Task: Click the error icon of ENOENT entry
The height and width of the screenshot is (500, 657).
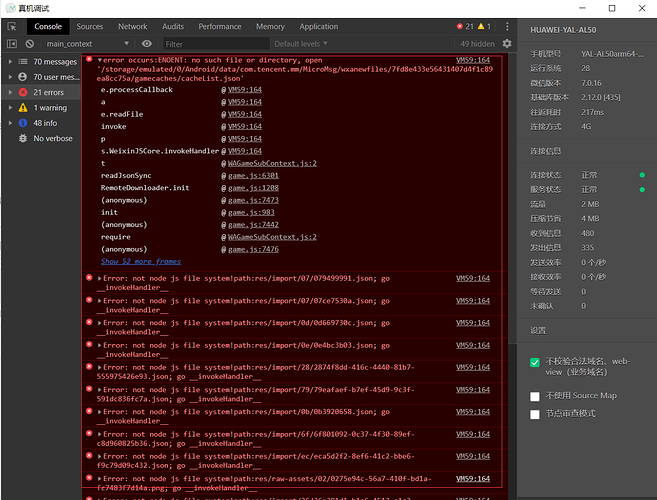Action: (x=89, y=59)
